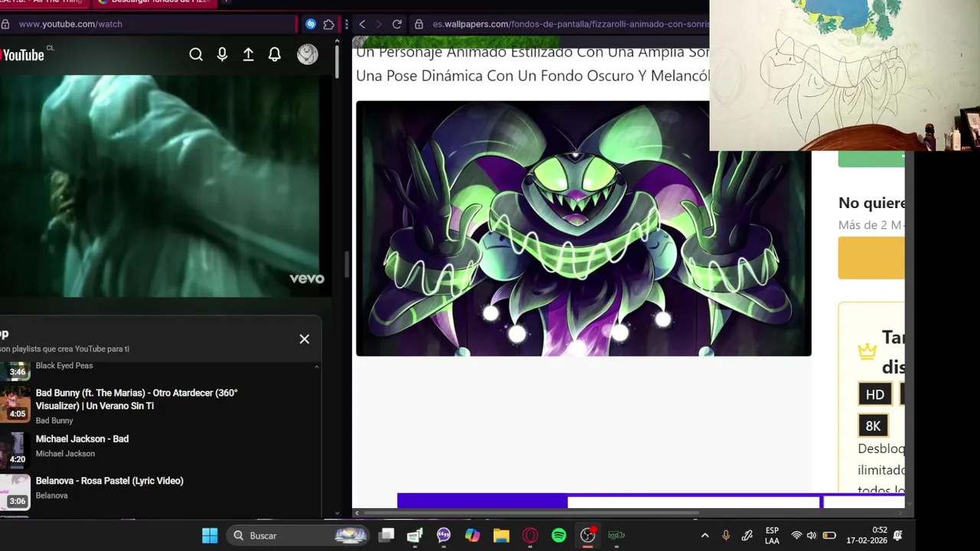View site info lock for wallpapers.com
The height and width of the screenshot is (551, 980).
419,24
